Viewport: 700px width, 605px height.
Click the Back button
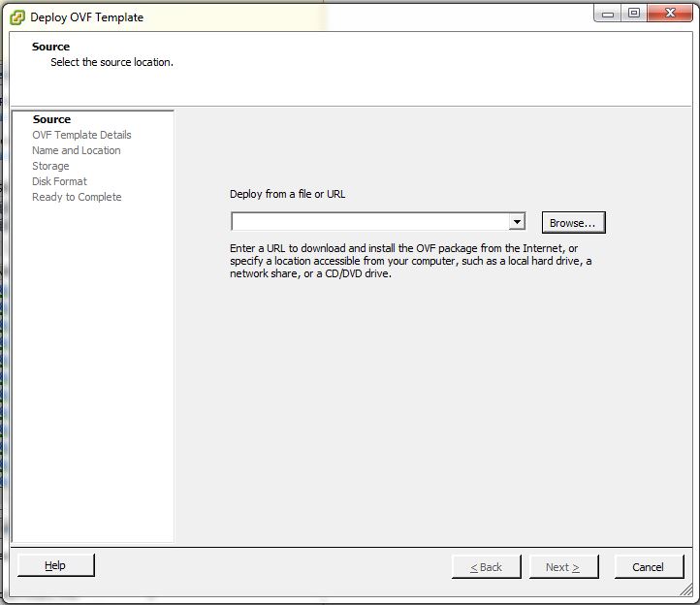click(x=487, y=567)
